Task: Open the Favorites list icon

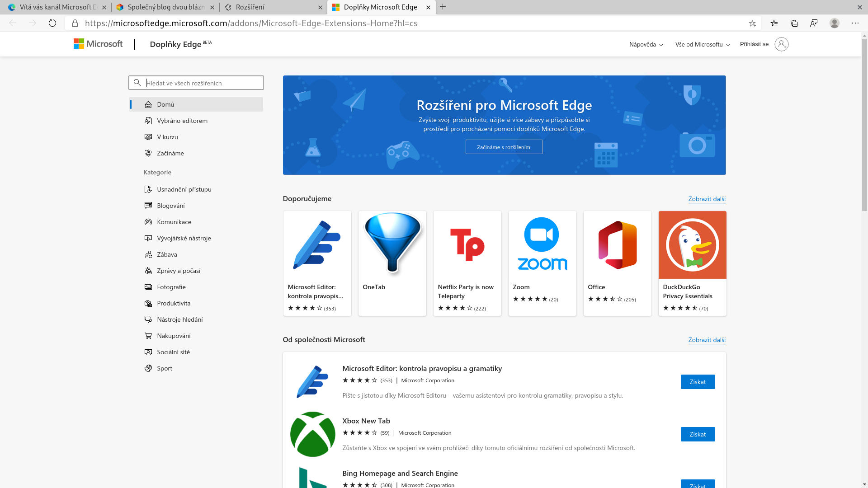Action: tap(774, 23)
